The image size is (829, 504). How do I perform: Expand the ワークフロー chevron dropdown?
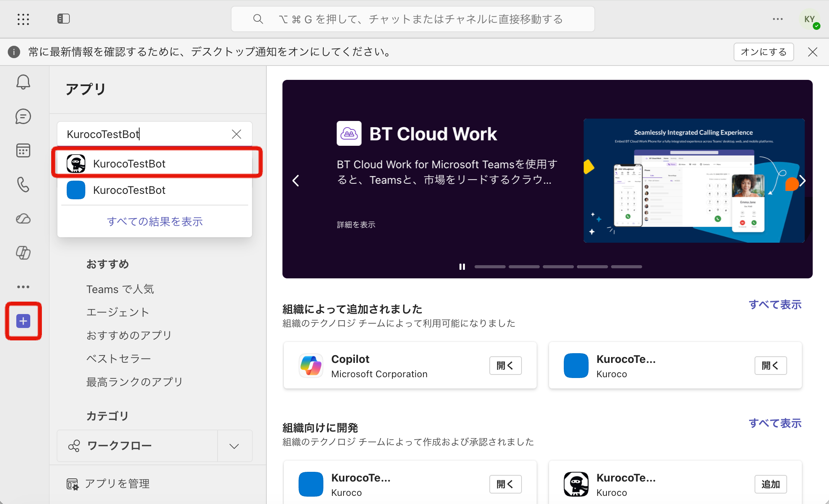[x=234, y=446]
